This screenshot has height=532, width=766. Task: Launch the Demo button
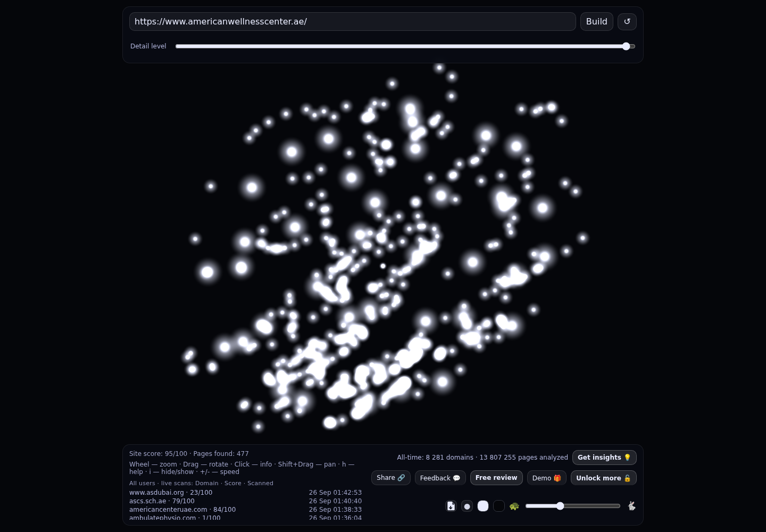(547, 478)
